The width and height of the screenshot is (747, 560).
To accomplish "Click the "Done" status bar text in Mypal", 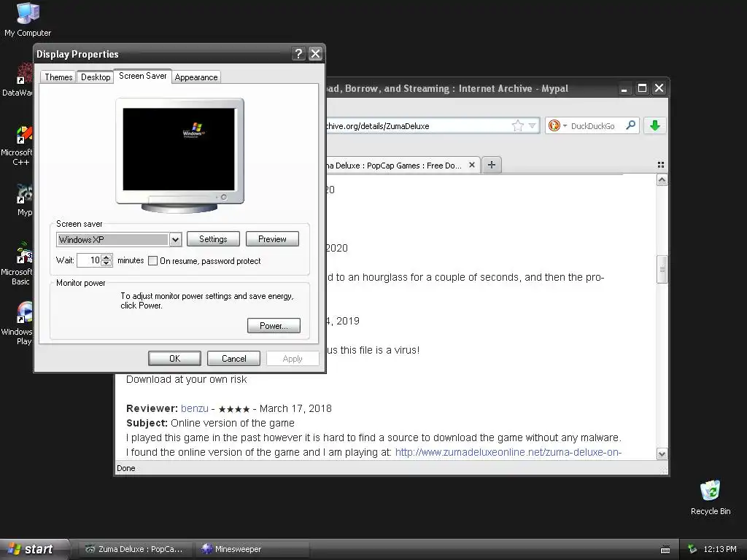I will (125, 468).
